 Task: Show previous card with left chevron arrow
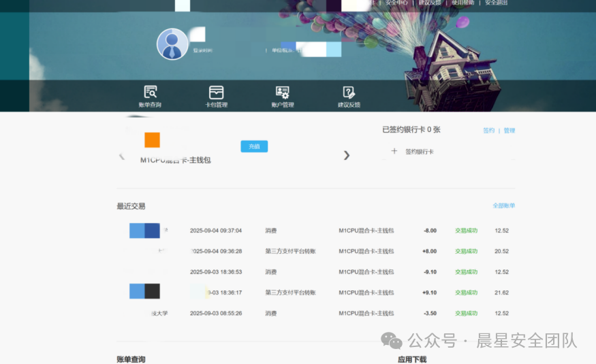122,157
